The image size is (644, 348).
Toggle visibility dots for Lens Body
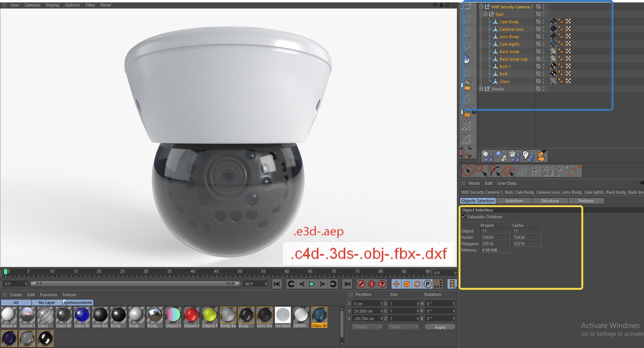point(543,36)
